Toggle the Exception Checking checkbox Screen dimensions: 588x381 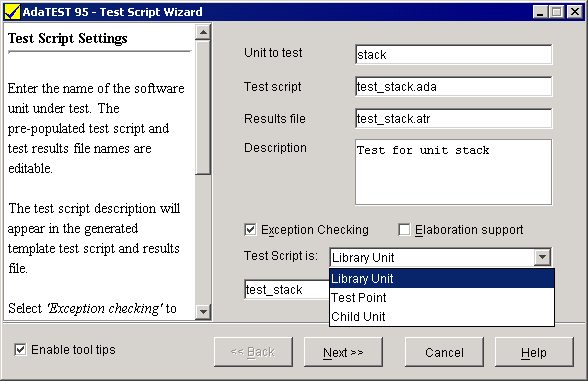click(x=250, y=230)
